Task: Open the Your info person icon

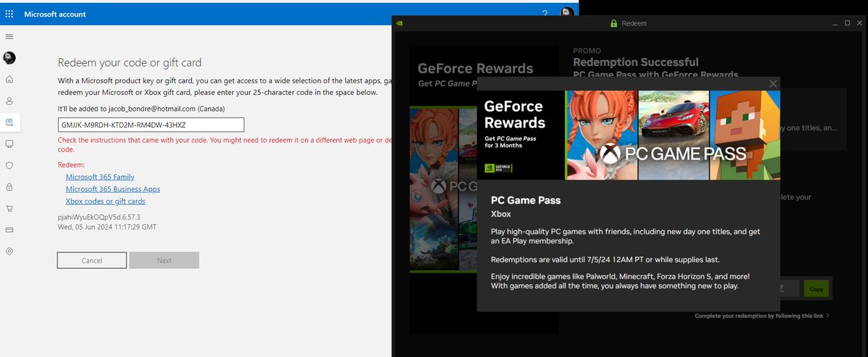Action: pos(9,101)
